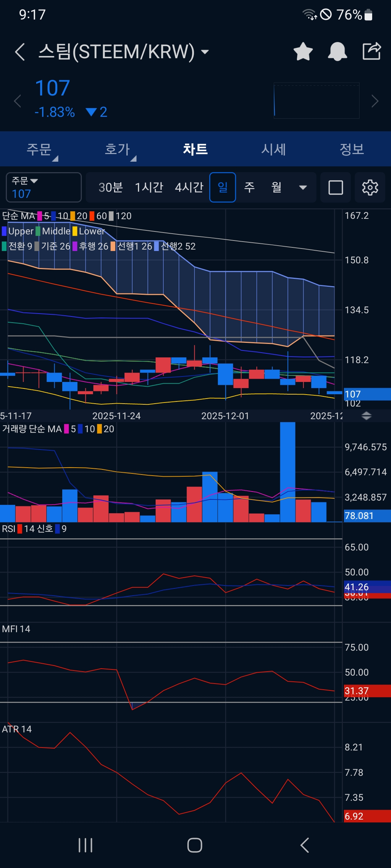Switch to the 정보 tab
The height and width of the screenshot is (868, 391).
[x=352, y=149]
